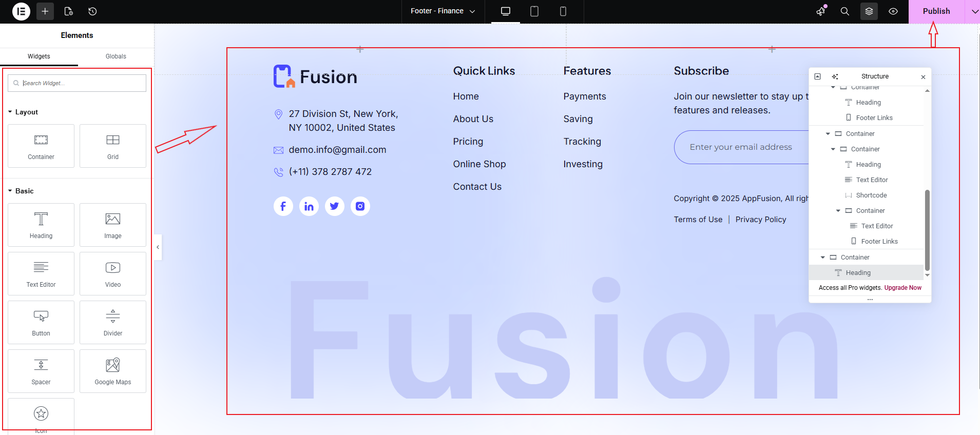
Task: Switch to mobile view mode
Action: click(x=563, y=11)
